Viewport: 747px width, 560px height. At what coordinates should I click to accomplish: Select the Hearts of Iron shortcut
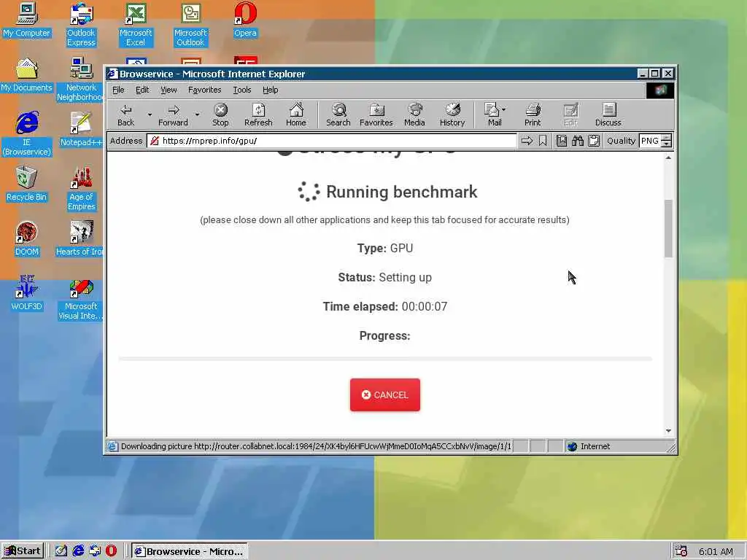pyautogui.click(x=80, y=238)
